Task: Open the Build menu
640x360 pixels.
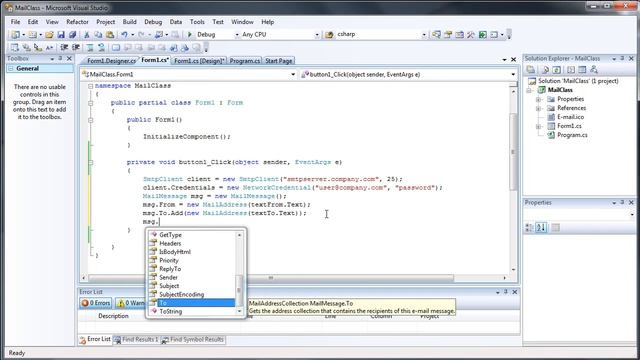Action: (x=129, y=22)
